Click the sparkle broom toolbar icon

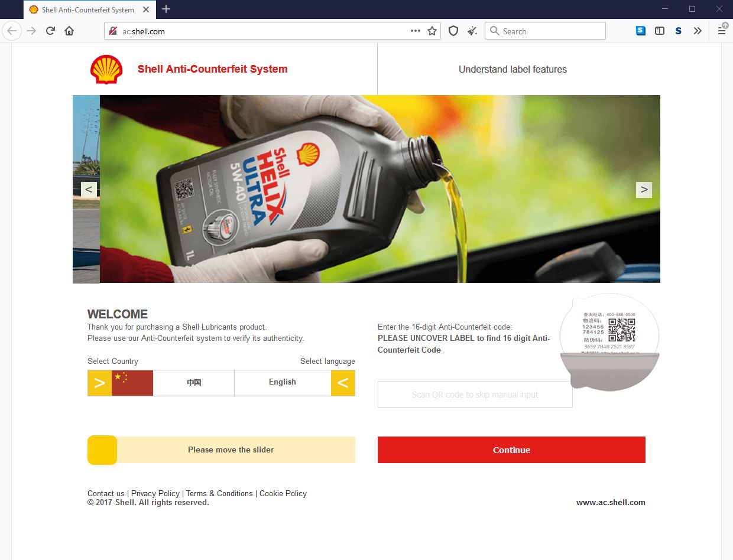pyautogui.click(x=472, y=31)
